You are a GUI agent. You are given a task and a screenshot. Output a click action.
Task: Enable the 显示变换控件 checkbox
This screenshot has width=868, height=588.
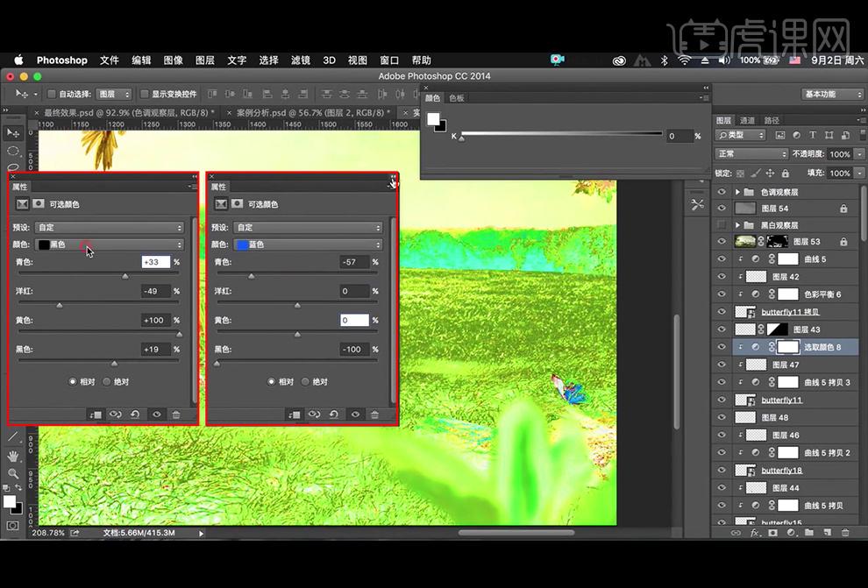point(145,94)
